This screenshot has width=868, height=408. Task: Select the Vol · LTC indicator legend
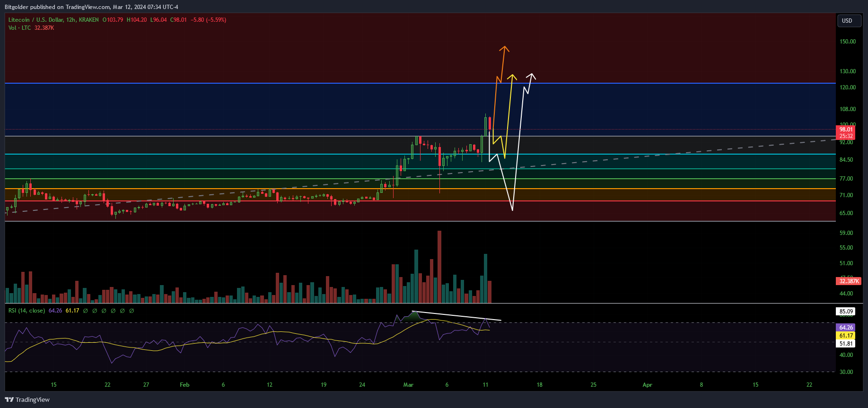pyautogui.click(x=19, y=28)
